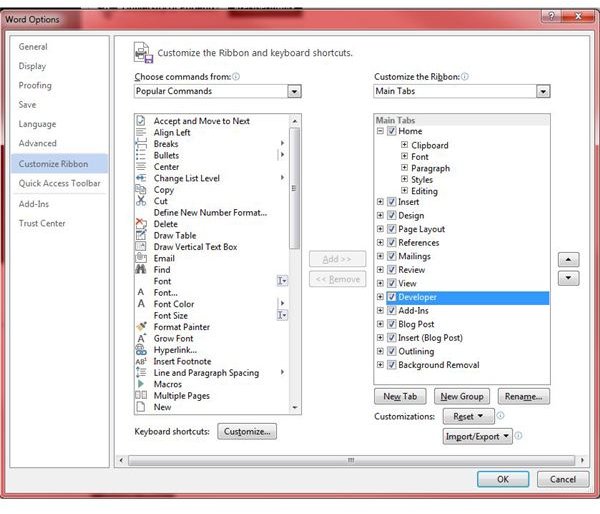The image size is (600, 514).
Task: Click the Find binoculars icon
Action: pyautogui.click(x=141, y=269)
